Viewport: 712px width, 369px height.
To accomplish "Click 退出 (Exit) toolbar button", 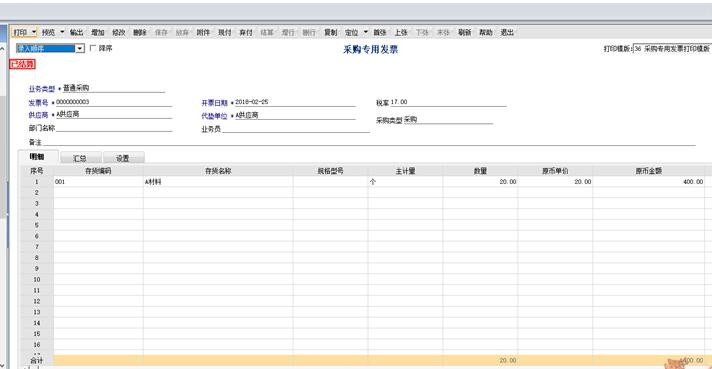I will pos(507,32).
